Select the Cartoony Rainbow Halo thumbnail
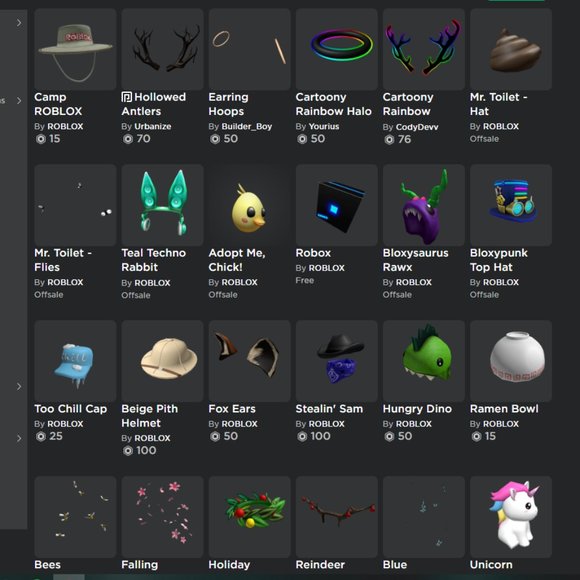Screen dimensions: 580x580 pos(337,49)
